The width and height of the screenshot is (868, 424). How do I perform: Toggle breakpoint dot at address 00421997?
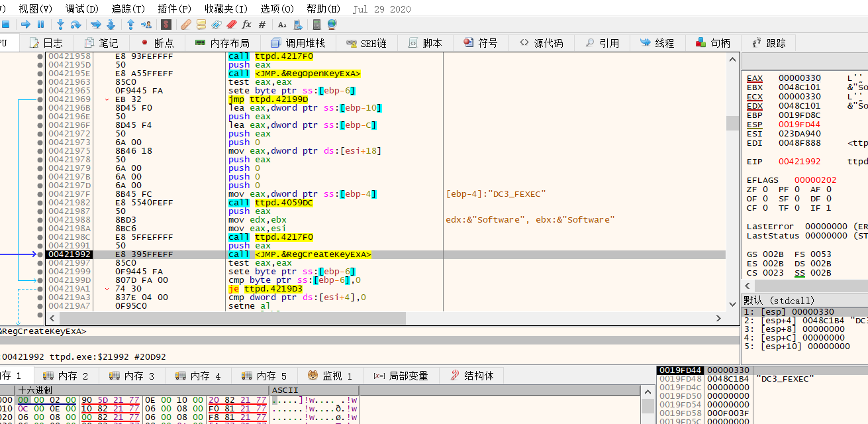point(40,263)
